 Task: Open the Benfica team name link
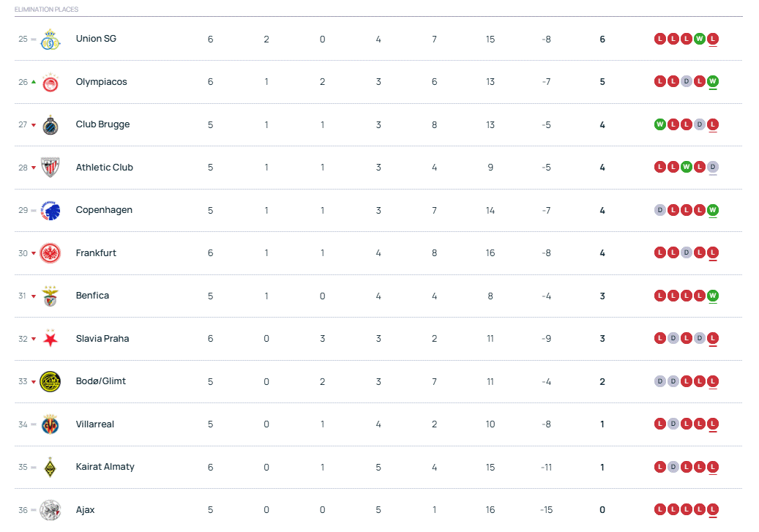pos(92,296)
